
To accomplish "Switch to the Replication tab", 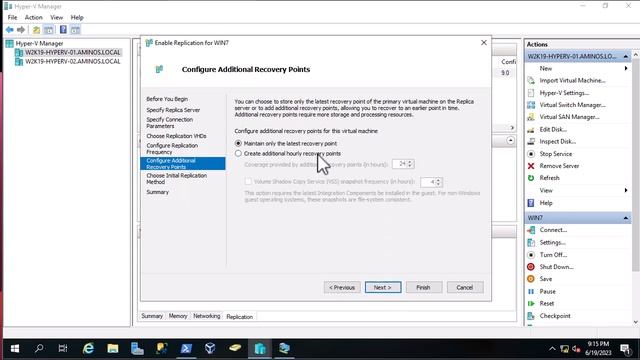I will [x=240, y=316].
